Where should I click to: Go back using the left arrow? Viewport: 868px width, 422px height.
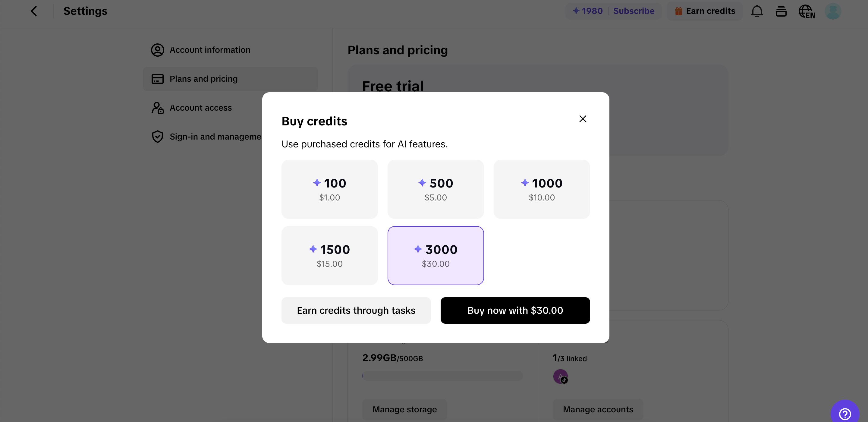[34, 11]
